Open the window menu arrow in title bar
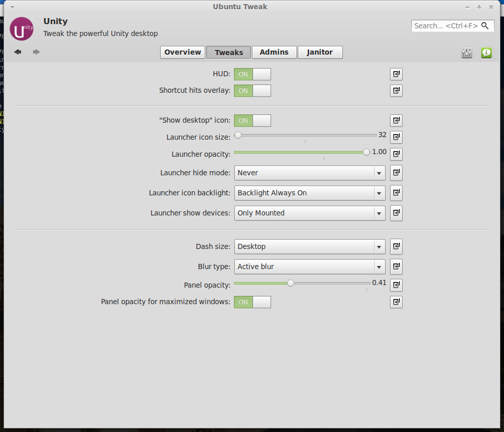 12,7
